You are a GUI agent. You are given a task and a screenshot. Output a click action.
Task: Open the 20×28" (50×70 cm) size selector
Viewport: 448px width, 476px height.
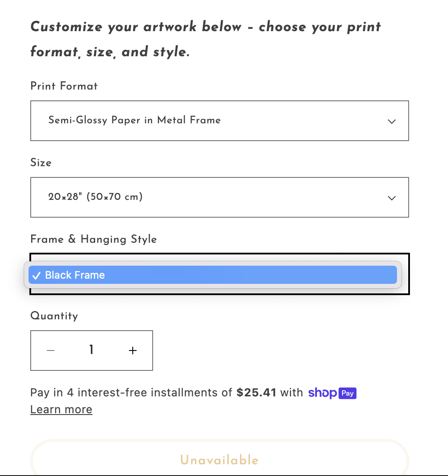point(219,197)
